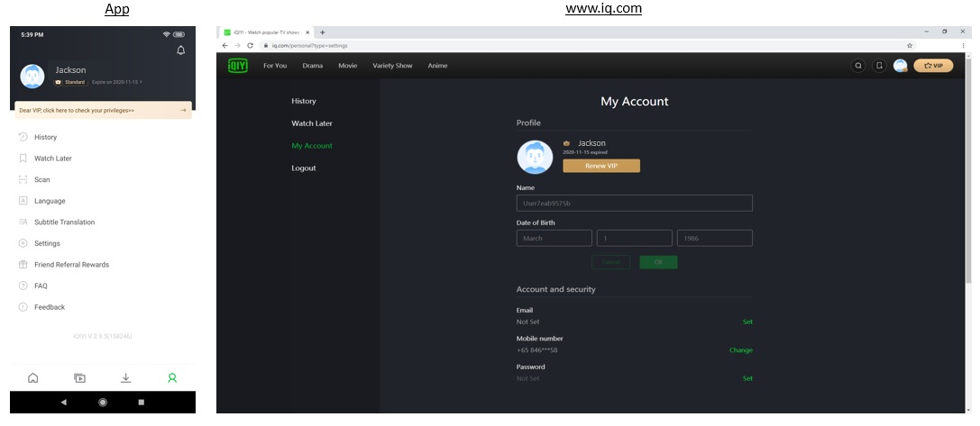Click Set link for Password
Screen dimensions: 980x426
747,378
